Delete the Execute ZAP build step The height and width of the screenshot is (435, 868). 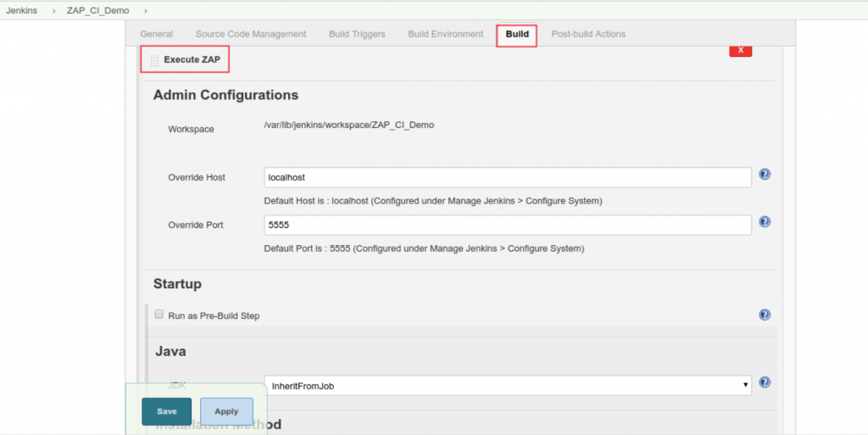pyautogui.click(x=740, y=50)
